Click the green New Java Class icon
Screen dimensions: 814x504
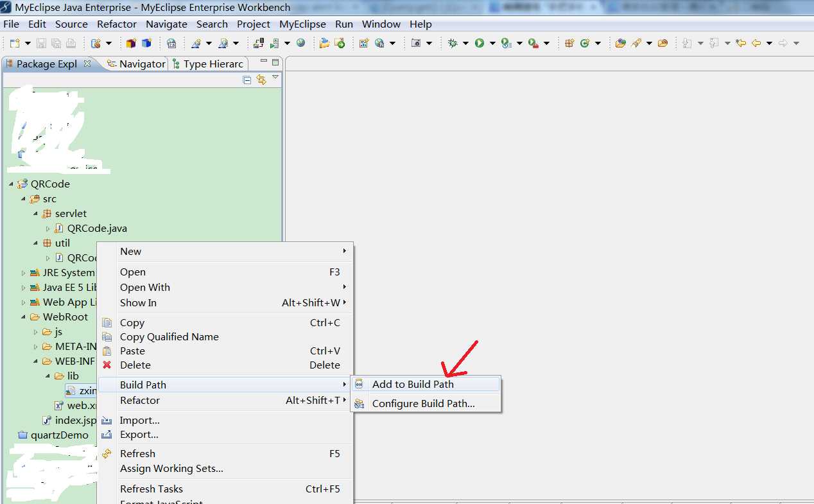(584, 43)
